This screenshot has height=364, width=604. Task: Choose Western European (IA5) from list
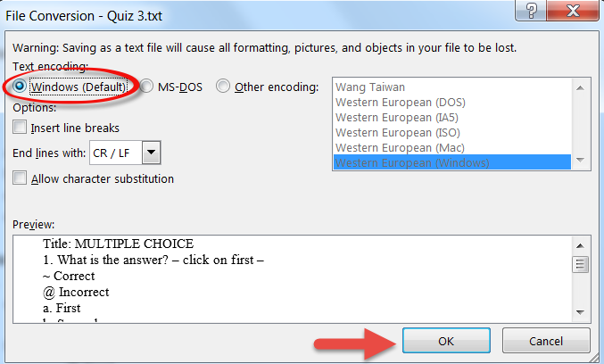click(x=397, y=118)
